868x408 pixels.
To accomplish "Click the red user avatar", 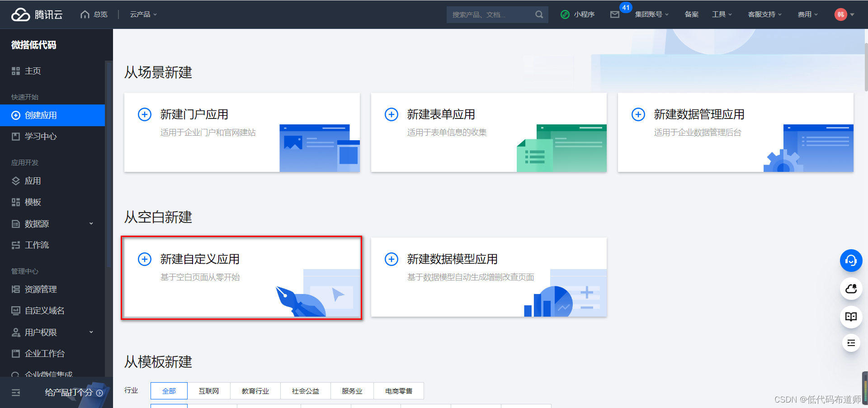I will (840, 14).
